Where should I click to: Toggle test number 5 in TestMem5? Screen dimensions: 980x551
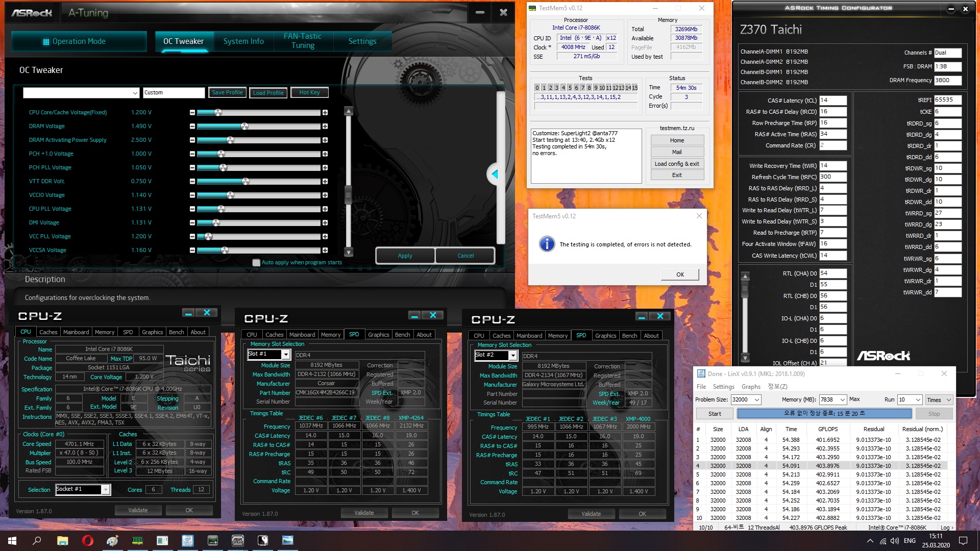[x=570, y=88]
